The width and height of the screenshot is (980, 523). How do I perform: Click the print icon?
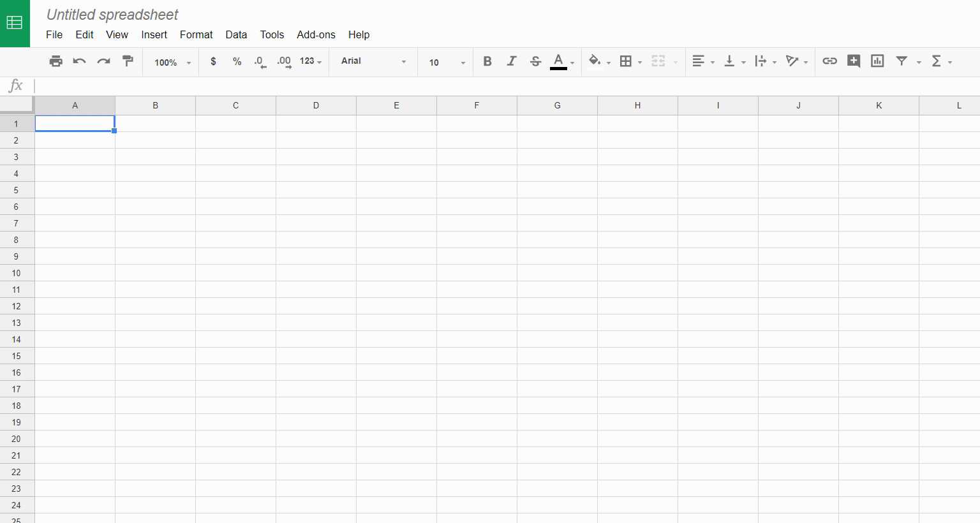[56, 61]
